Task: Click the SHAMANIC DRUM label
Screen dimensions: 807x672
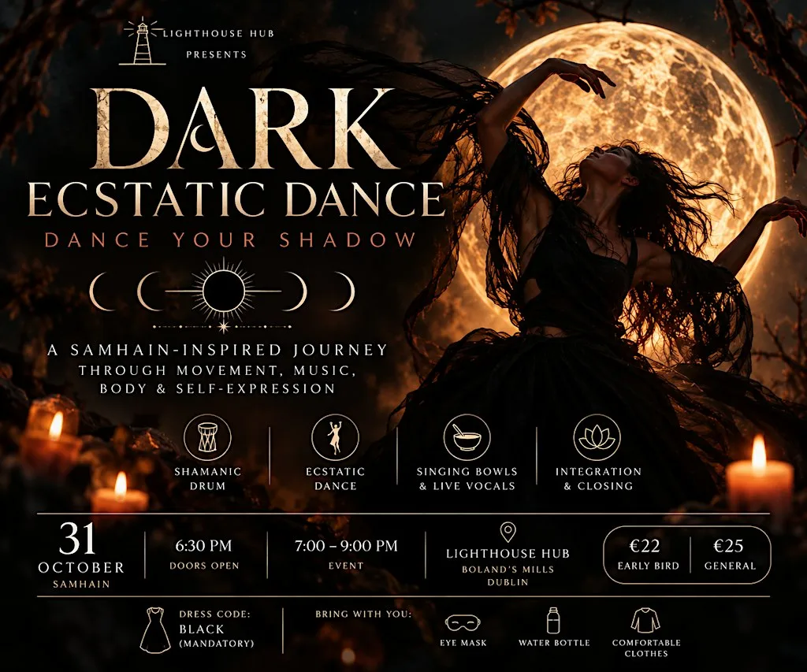Action: click(207, 478)
